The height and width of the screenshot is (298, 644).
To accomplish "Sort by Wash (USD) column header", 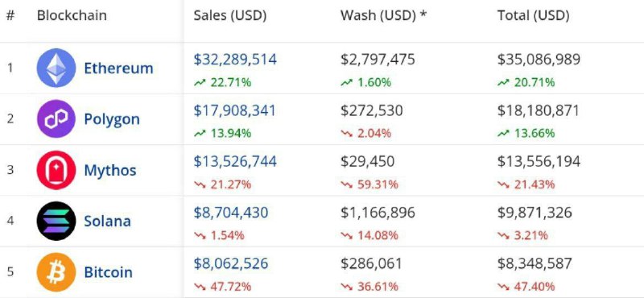I will click(x=384, y=15).
